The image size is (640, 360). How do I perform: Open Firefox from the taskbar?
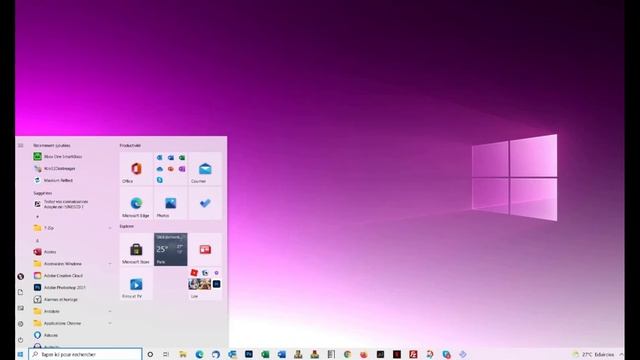tap(364, 354)
